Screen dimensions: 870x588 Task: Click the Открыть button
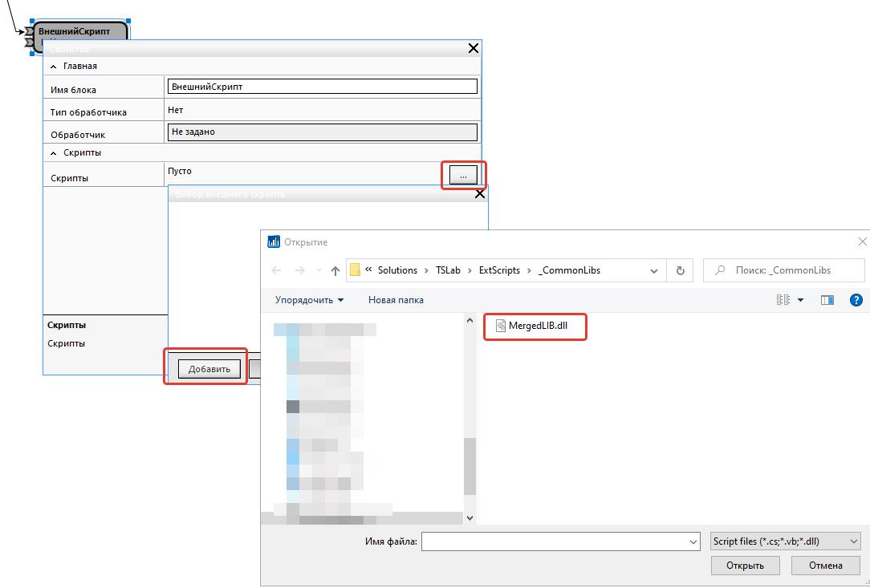pos(745,566)
